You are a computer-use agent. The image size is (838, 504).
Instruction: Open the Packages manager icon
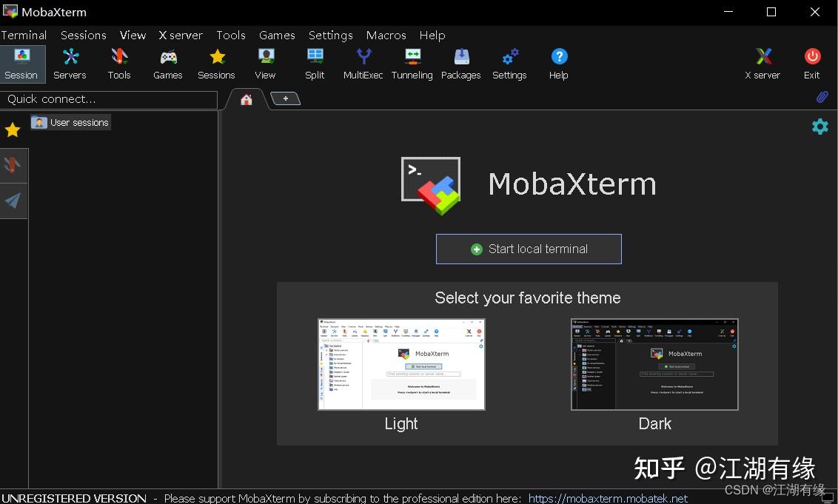(460, 64)
